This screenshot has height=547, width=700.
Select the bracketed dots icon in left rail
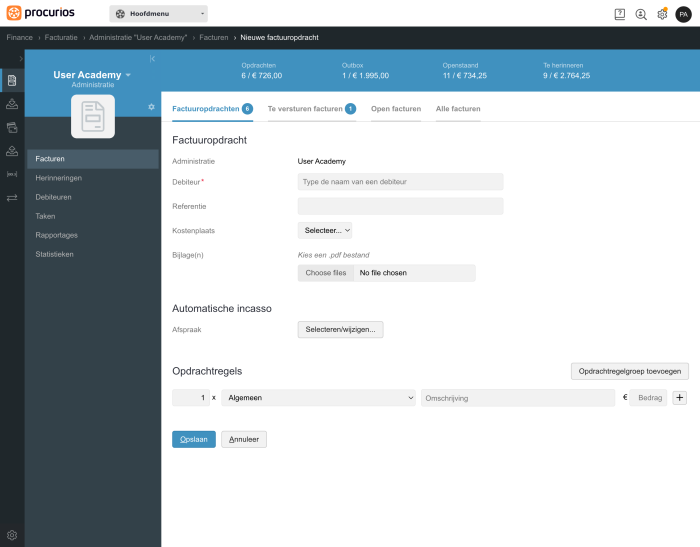[x=12, y=174]
